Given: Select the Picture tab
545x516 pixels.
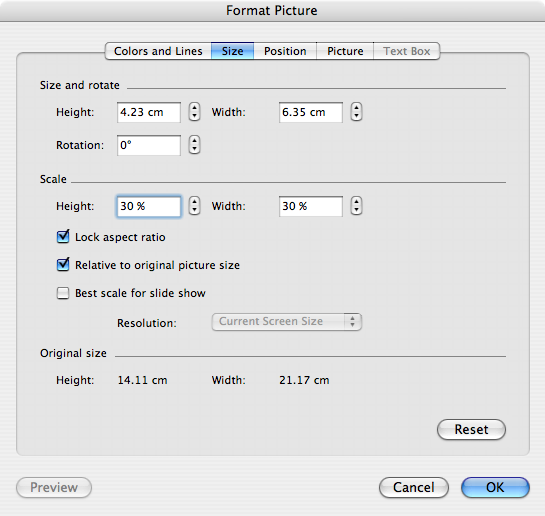Looking at the screenshot, I should [345, 51].
